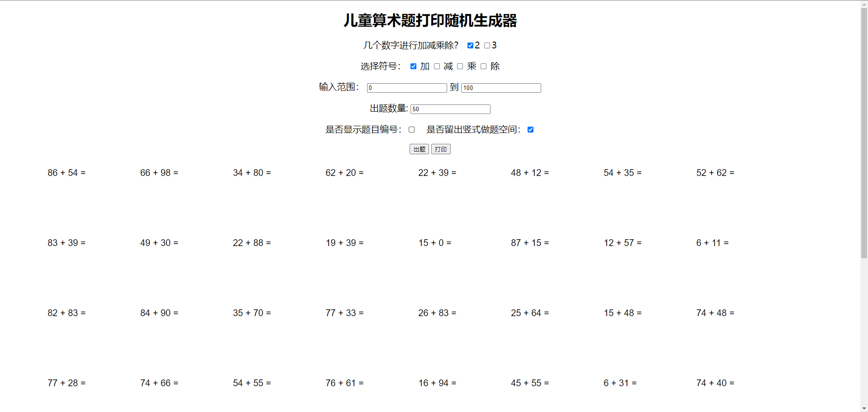Click the problem 77 + 28 =

point(66,383)
